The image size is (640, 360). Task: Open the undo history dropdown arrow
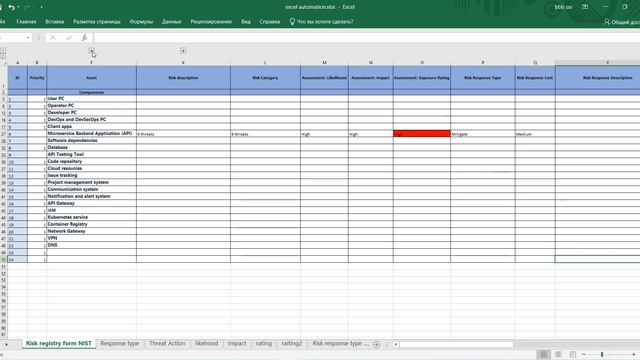[x=18, y=7]
